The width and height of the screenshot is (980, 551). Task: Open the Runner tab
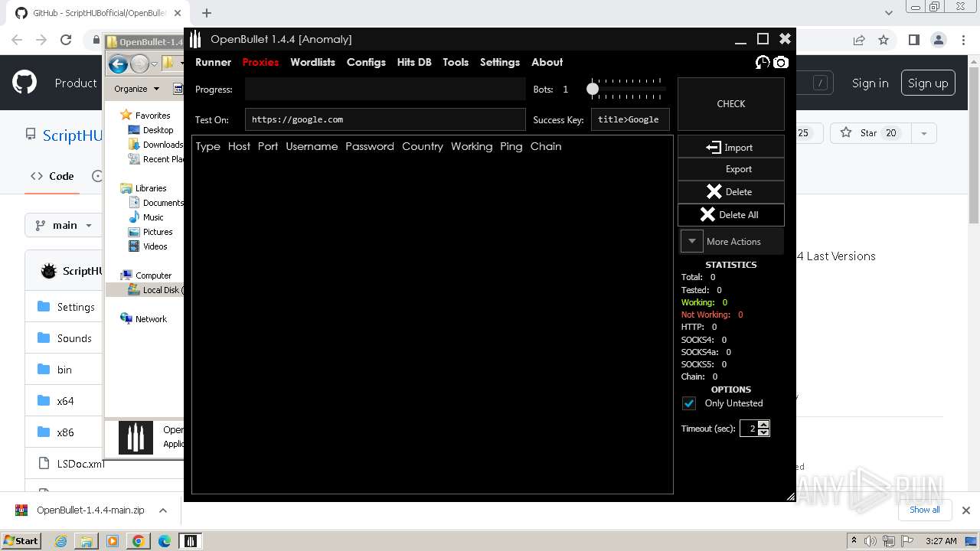click(x=213, y=62)
